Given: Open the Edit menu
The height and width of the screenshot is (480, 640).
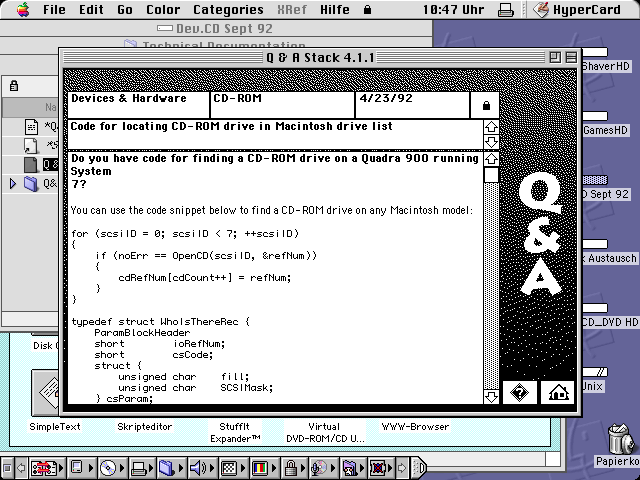Looking at the screenshot, I should 91,9.
